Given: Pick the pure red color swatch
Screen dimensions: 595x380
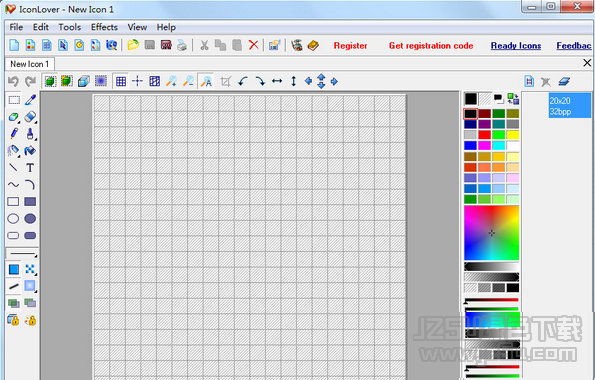Looking at the screenshot, I should (x=484, y=135).
